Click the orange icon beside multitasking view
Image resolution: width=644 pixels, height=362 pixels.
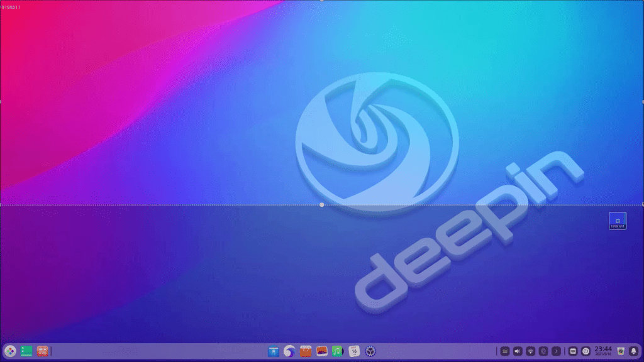click(x=42, y=351)
